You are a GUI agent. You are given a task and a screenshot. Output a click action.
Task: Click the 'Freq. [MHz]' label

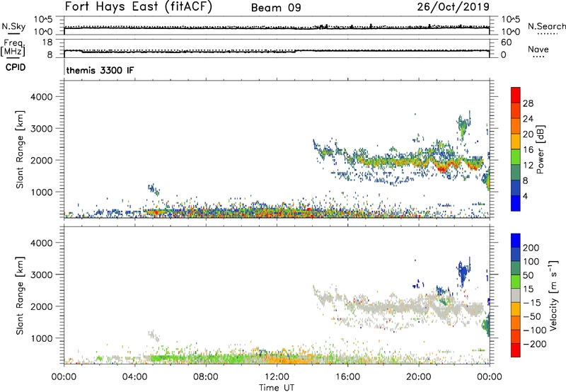(13, 47)
